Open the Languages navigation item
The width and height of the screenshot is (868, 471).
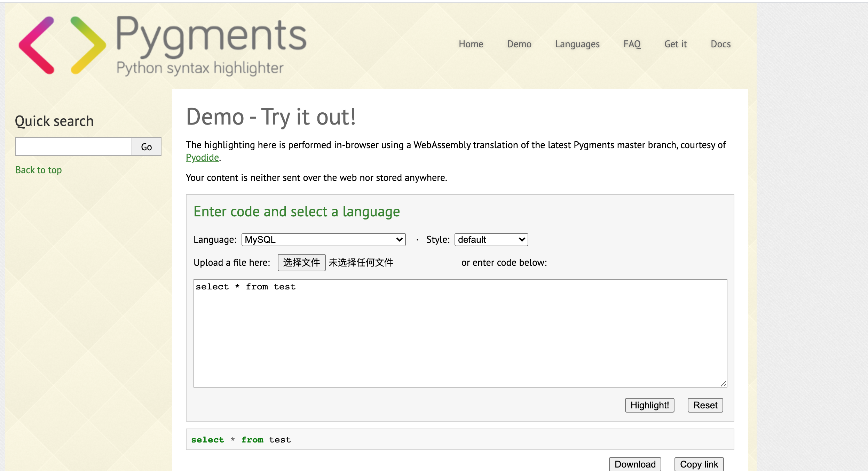577,44
